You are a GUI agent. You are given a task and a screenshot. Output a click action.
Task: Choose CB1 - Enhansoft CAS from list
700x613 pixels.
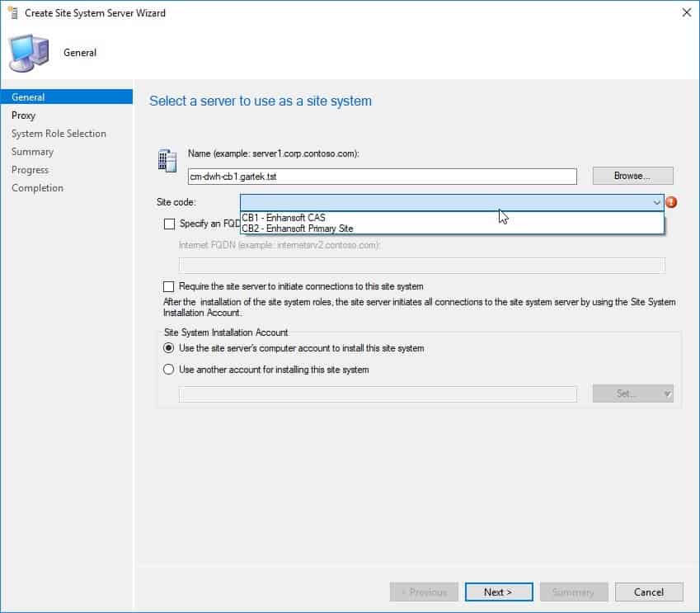click(284, 218)
